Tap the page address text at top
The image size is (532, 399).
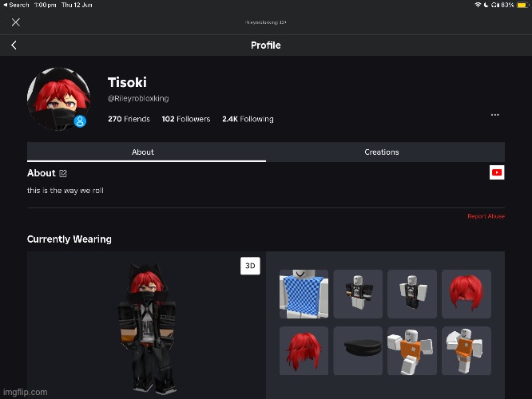tap(266, 22)
